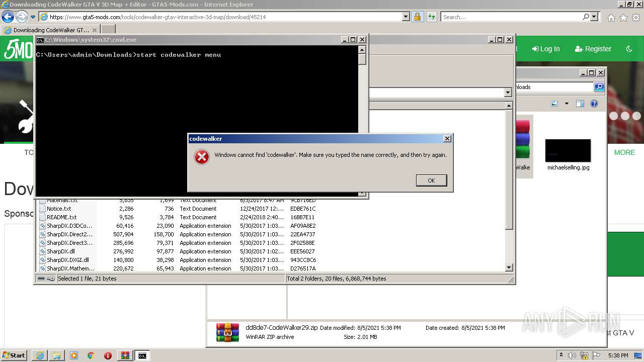Click WinRAR taskbar icon

[x=125, y=355]
